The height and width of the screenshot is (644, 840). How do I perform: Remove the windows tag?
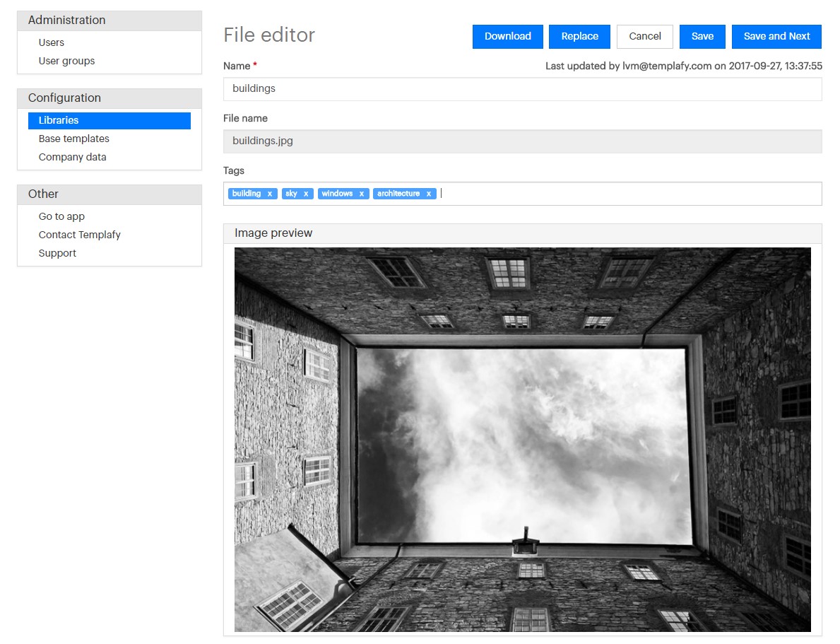pos(362,194)
